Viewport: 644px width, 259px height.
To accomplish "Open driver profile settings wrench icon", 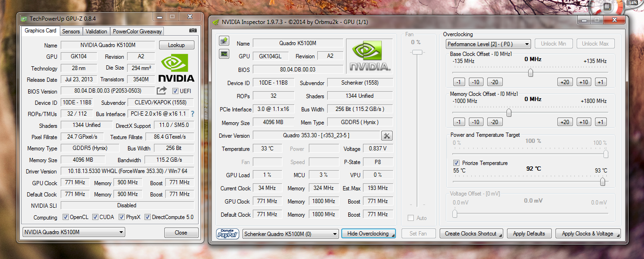I will (x=387, y=136).
